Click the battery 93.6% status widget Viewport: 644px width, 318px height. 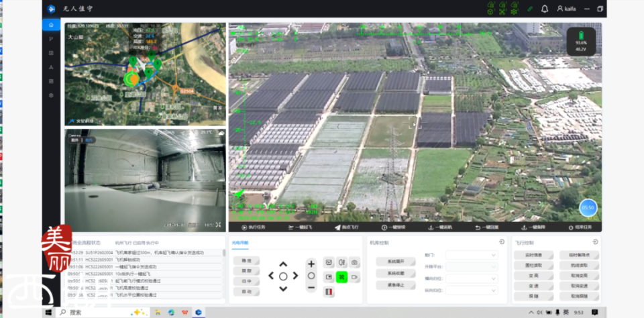(581, 41)
